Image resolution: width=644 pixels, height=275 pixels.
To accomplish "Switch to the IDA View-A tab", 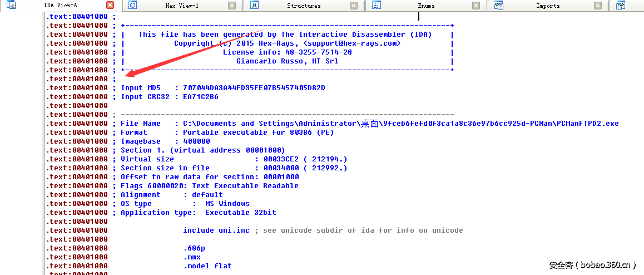I will [60, 6].
